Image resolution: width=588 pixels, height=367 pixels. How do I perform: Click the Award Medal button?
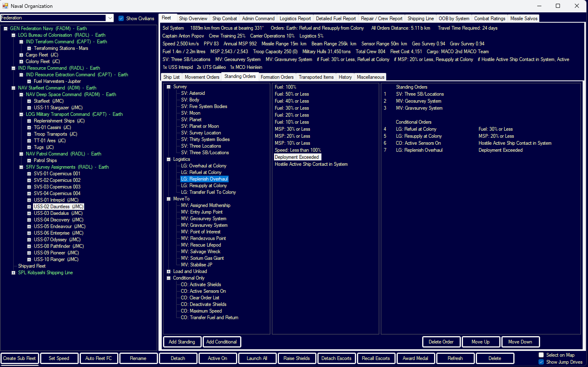(x=416, y=358)
